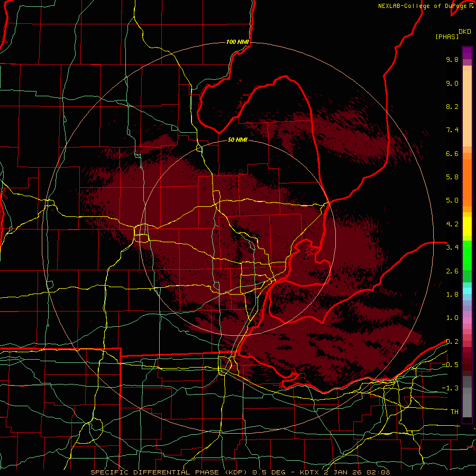Click the 3.4 value on the color scale
The width and height of the screenshot is (476, 476).
452,248
